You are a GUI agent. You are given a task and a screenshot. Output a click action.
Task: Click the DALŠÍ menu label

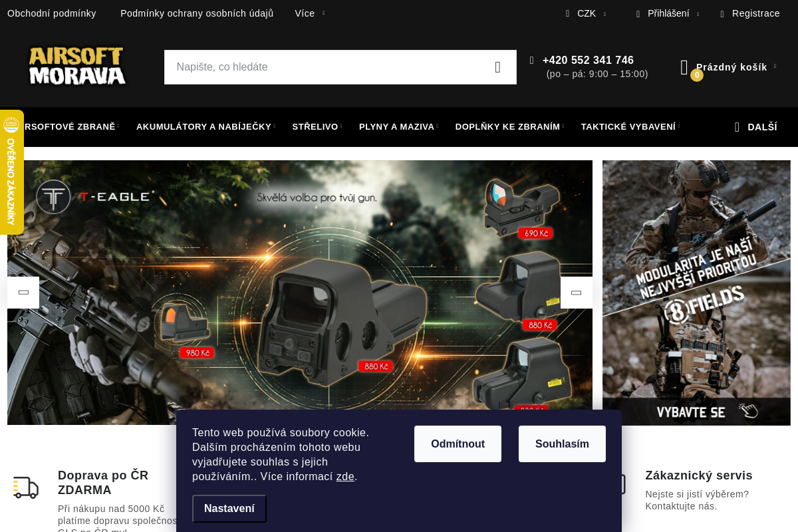(x=762, y=127)
